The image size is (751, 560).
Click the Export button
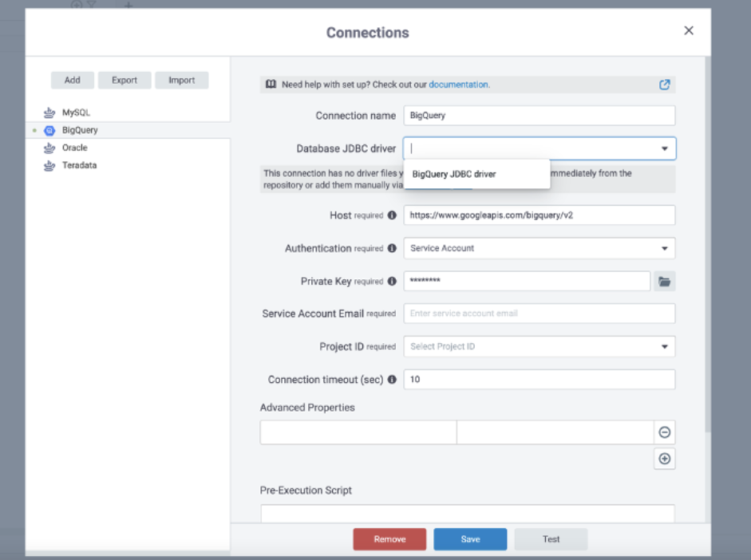click(x=125, y=81)
